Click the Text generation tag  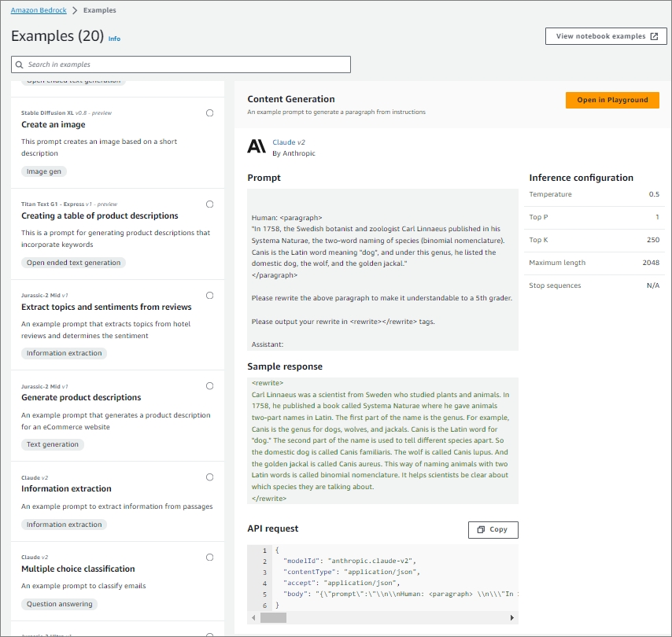(x=52, y=444)
